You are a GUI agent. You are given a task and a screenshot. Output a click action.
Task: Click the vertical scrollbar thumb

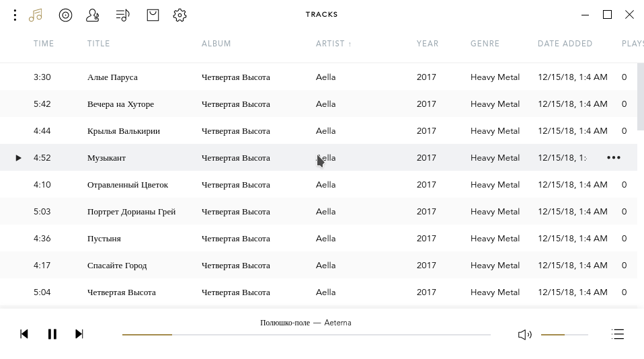(x=641, y=97)
